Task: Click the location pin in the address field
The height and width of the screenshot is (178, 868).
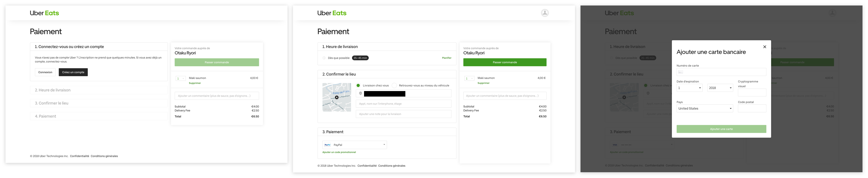Action: (360, 94)
